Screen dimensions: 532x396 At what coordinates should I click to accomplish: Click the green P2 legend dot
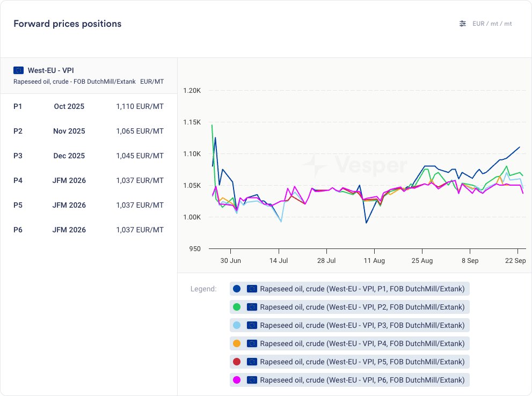(x=237, y=307)
